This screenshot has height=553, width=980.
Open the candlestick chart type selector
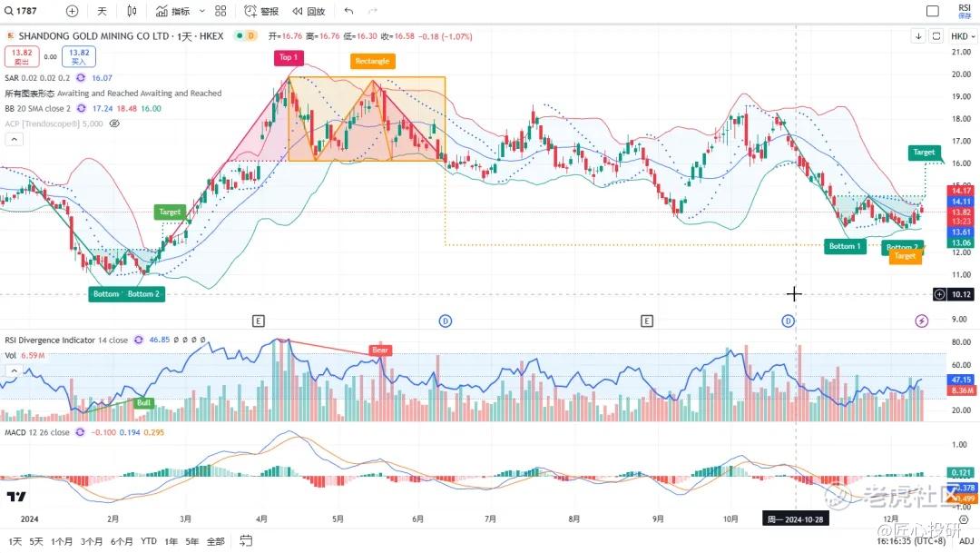[x=132, y=11]
